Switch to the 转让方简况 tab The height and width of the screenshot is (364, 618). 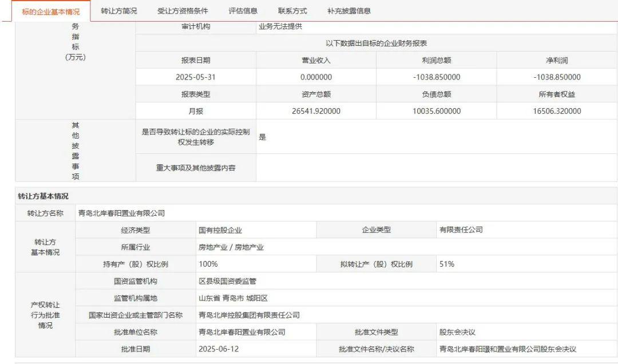(118, 11)
